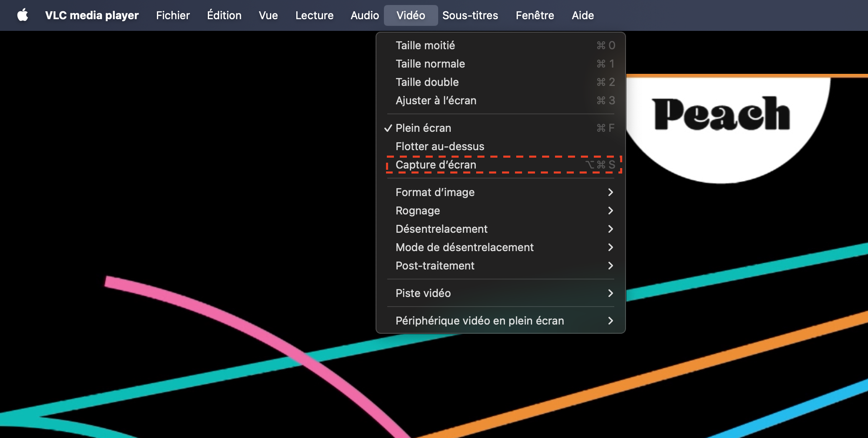Select Capture d'écran
Screen dimensions: 868x438
(x=436, y=165)
